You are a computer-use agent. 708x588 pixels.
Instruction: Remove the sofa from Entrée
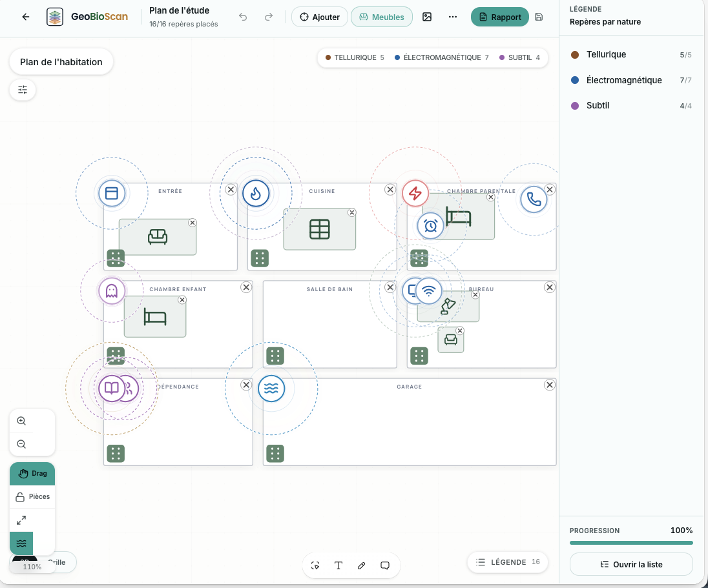pos(193,223)
